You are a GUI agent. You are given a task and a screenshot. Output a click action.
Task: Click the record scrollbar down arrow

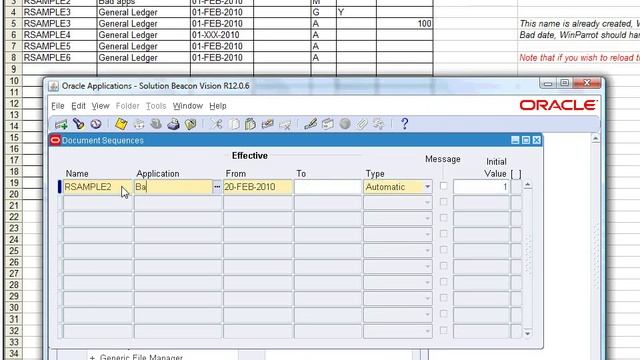[x=528, y=334]
